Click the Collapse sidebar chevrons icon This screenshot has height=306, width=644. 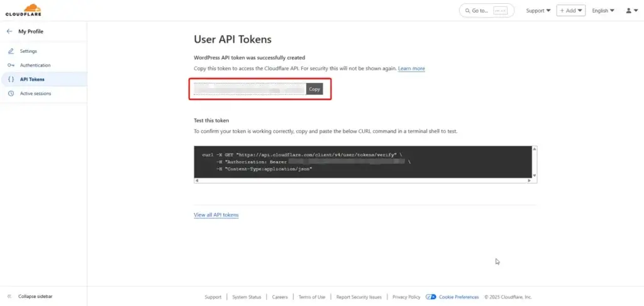tap(9, 296)
